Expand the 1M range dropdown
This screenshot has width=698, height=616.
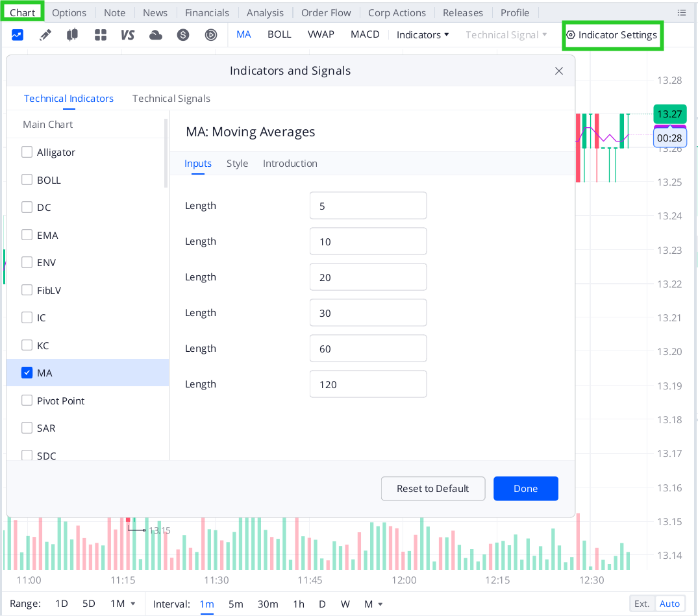123,604
